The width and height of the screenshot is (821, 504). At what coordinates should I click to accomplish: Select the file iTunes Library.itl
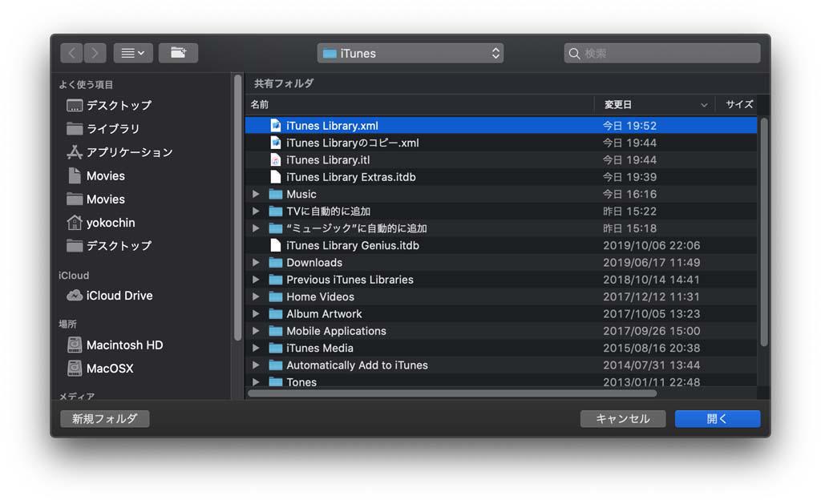(501, 160)
